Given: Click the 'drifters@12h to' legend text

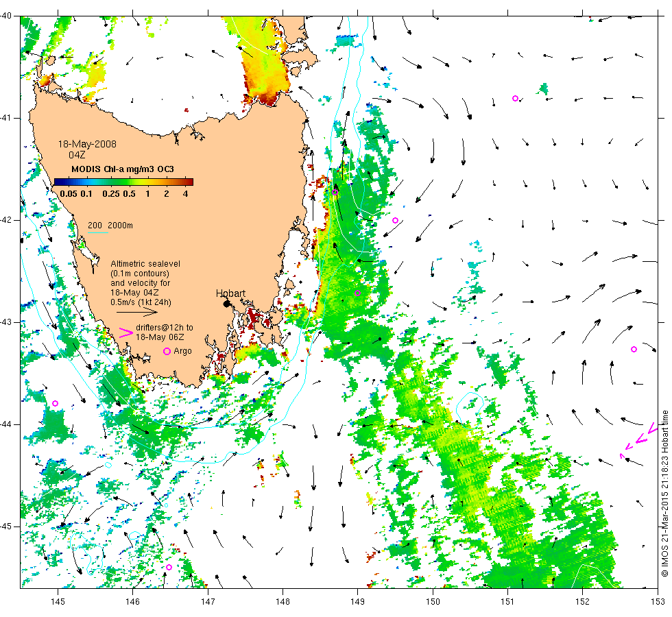Looking at the screenshot, I should [165, 328].
